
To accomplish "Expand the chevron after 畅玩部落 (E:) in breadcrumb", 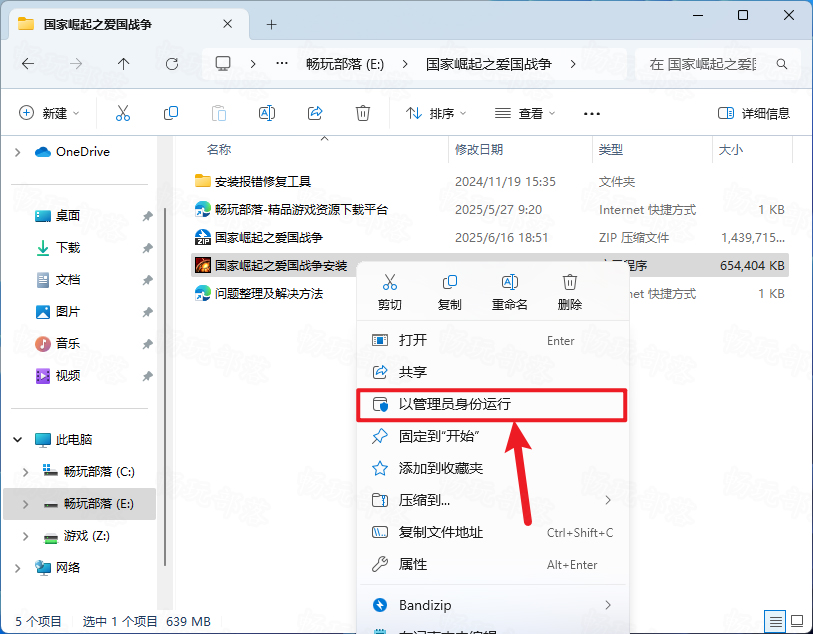I will tap(405, 64).
